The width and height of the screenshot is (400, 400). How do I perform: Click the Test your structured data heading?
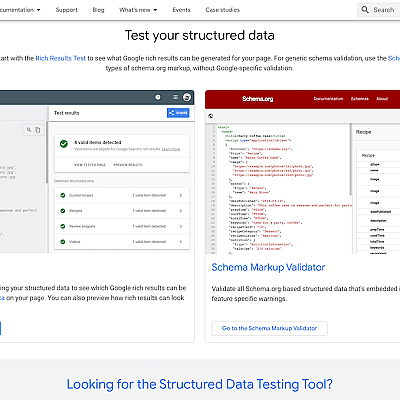pos(200,35)
